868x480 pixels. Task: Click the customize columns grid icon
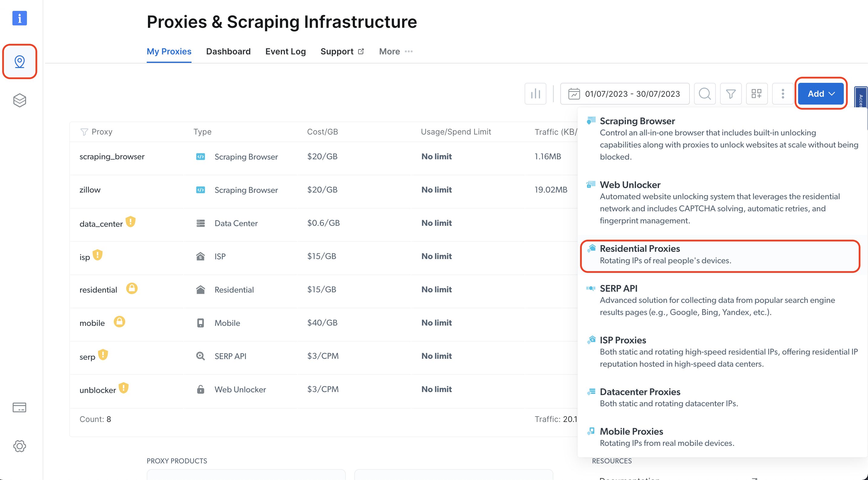tap(756, 94)
